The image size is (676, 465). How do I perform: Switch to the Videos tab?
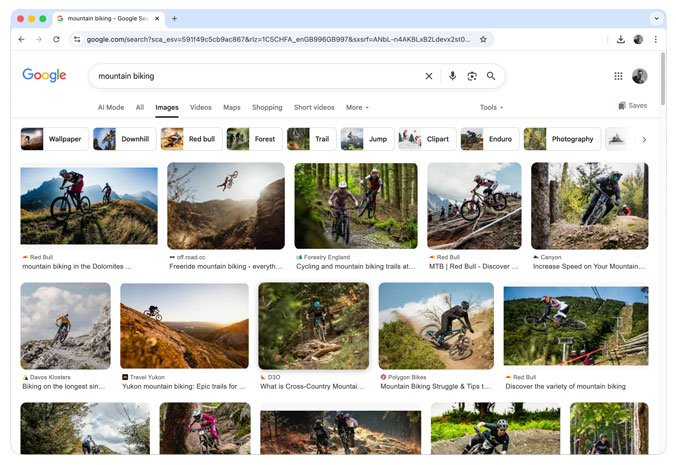pyautogui.click(x=201, y=107)
